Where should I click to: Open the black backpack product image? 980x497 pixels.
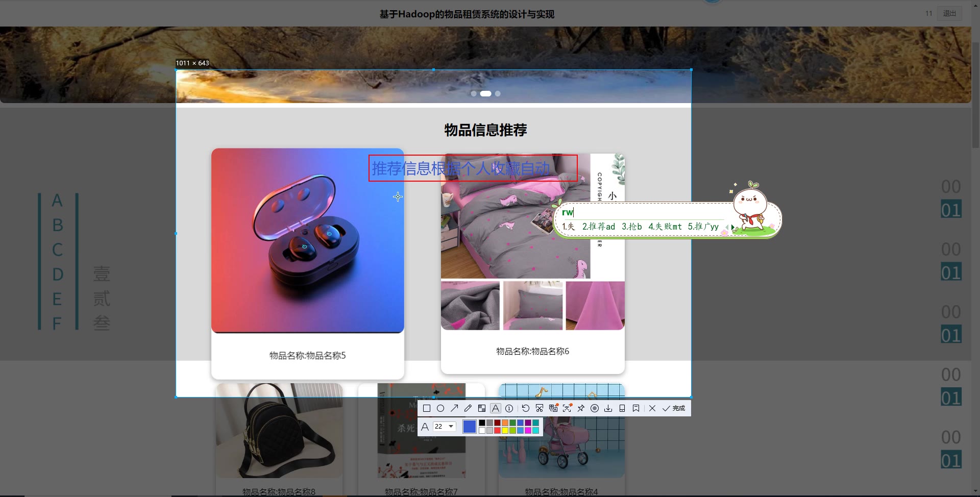tap(279, 431)
